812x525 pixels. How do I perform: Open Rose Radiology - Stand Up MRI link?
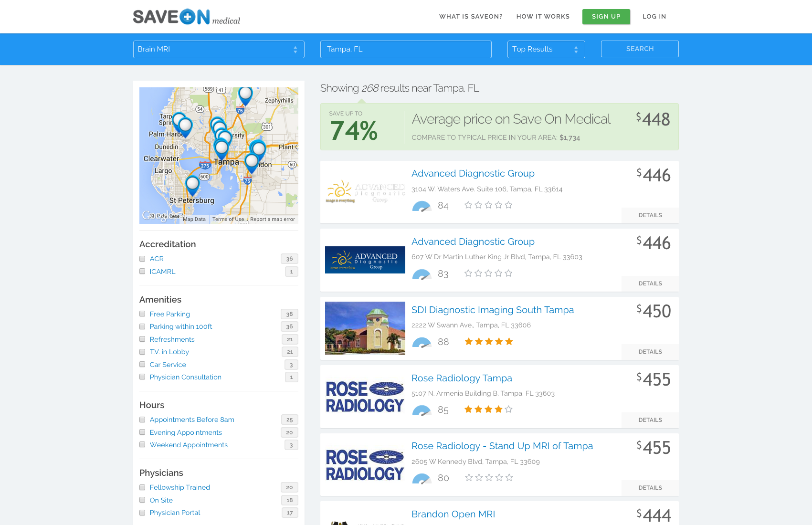coord(502,446)
